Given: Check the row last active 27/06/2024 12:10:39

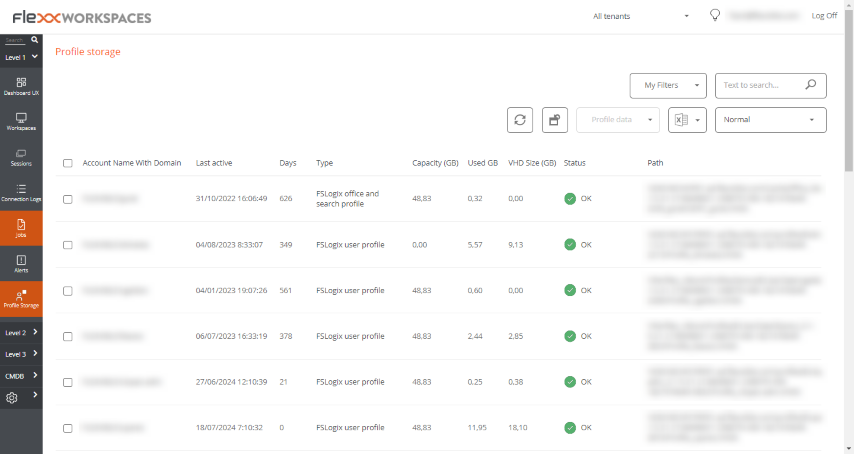Looking at the screenshot, I should coord(68,382).
